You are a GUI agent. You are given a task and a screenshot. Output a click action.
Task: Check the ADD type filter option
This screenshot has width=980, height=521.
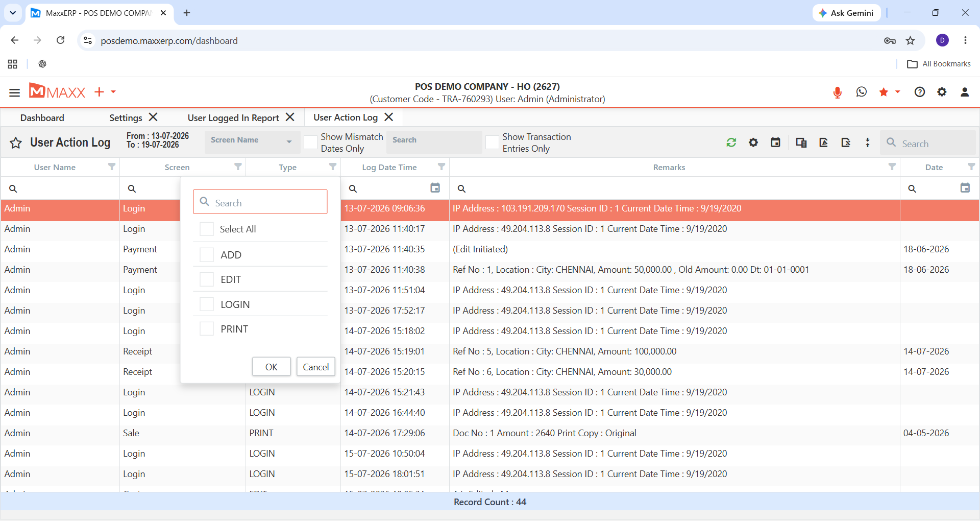(x=207, y=255)
